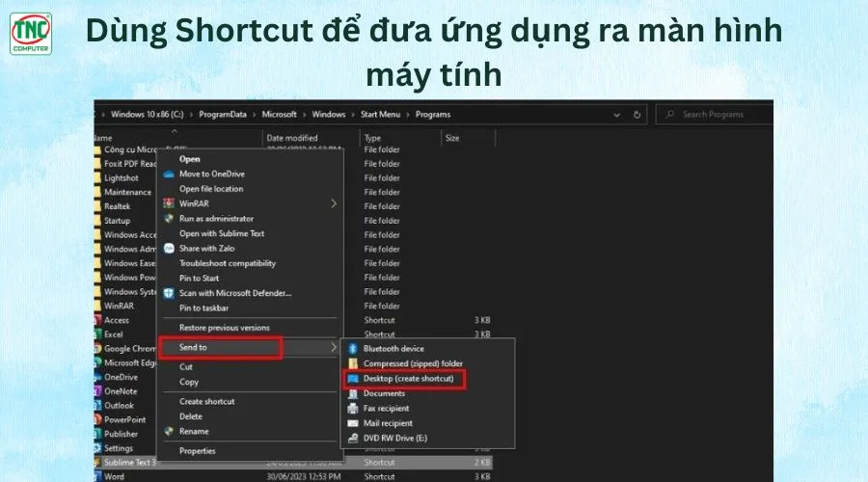
Task: Open the address bar history dropdown
Action: click(x=616, y=115)
